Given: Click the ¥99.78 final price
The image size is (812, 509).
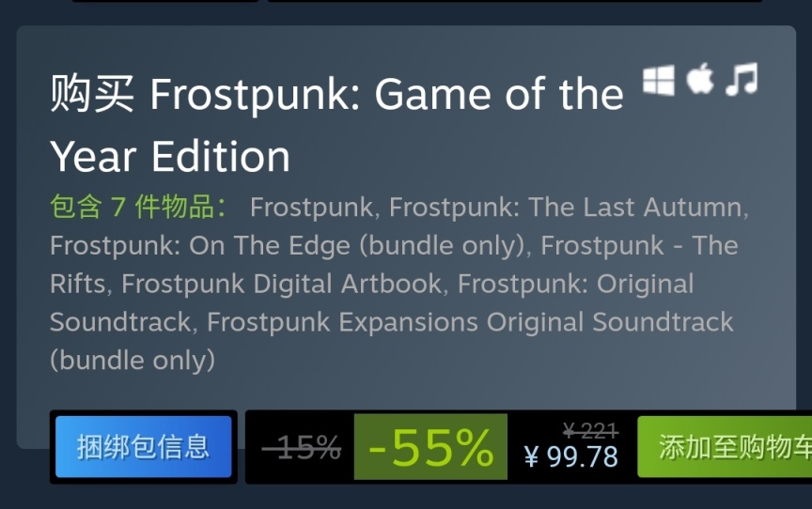Looking at the screenshot, I should (571, 457).
